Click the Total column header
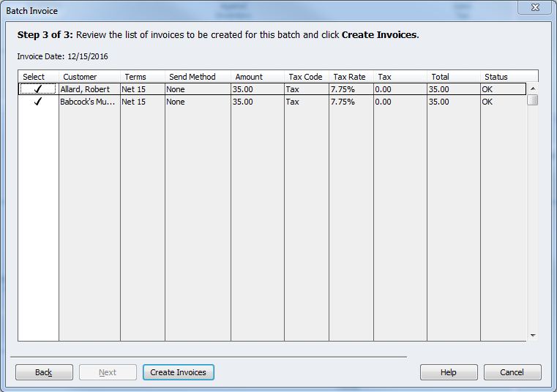Viewport: 557px width, 392px height. [440, 77]
